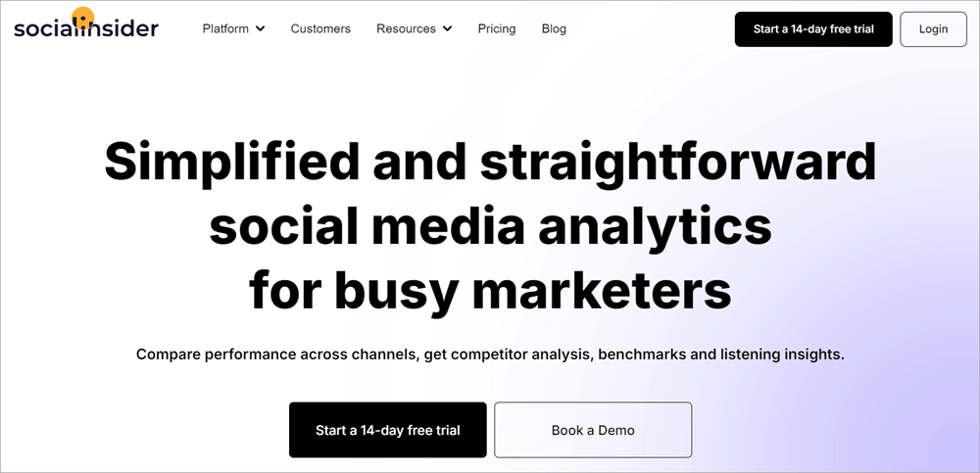Click "Compare performance across channels" subtitle text
Screen dimensions: 980x473
tap(276, 354)
